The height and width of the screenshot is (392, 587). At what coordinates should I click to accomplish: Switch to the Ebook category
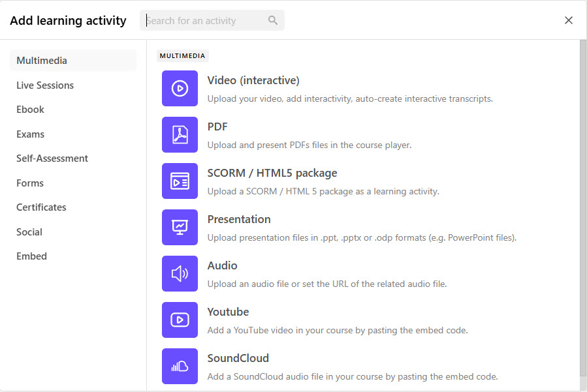click(x=31, y=110)
